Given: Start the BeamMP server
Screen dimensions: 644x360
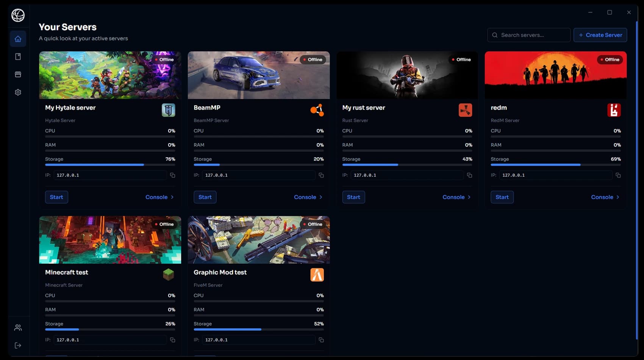Looking at the screenshot, I should 205,197.
